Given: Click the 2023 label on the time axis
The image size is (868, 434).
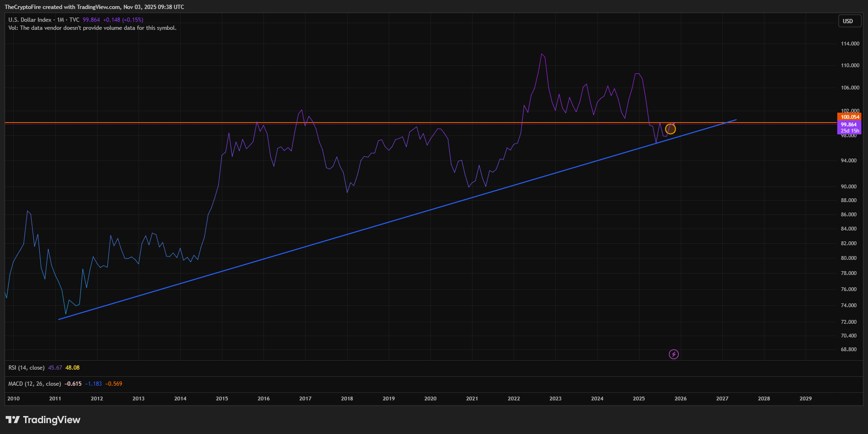Looking at the screenshot, I should (555, 399).
